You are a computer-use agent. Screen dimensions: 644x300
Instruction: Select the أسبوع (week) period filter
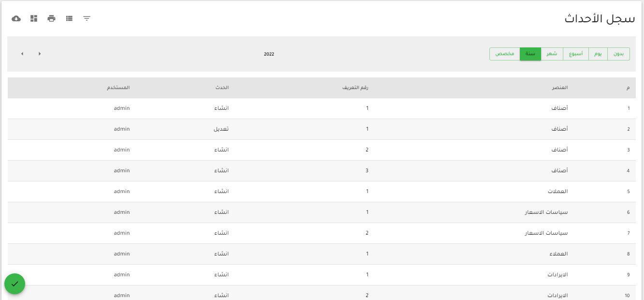(x=575, y=54)
